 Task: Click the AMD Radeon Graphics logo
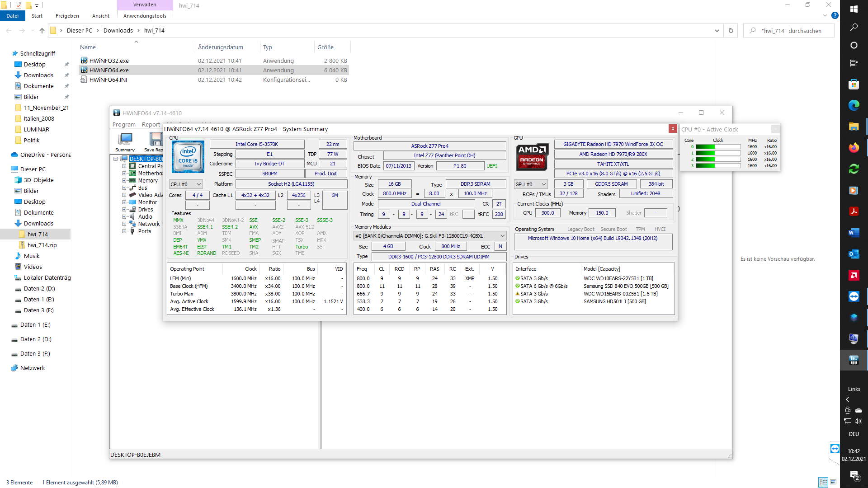(532, 157)
